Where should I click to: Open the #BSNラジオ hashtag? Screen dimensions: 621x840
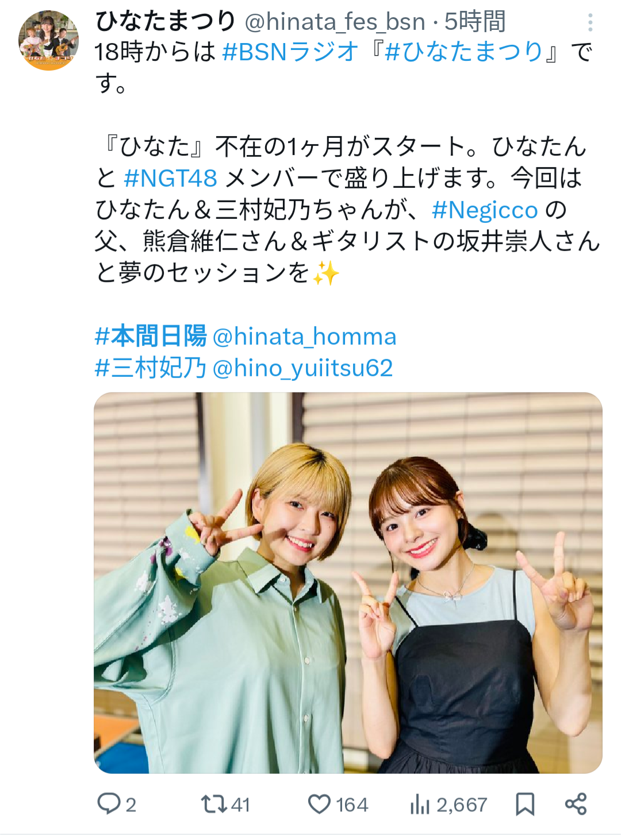click(x=290, y=52)
